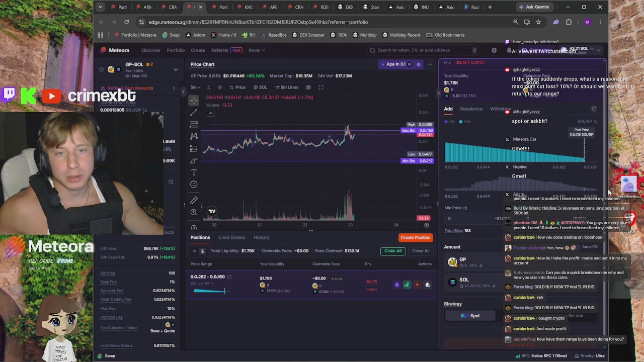Screen dimensions: 644x362
Task: Open chart settings gear in toolbar
Action: click(308, 87)
